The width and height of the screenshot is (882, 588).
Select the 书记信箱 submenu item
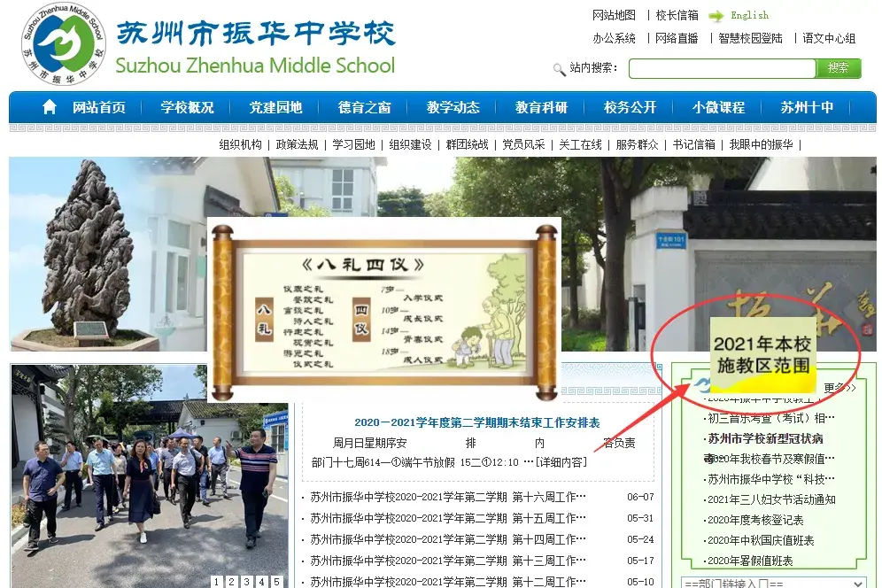694,144
